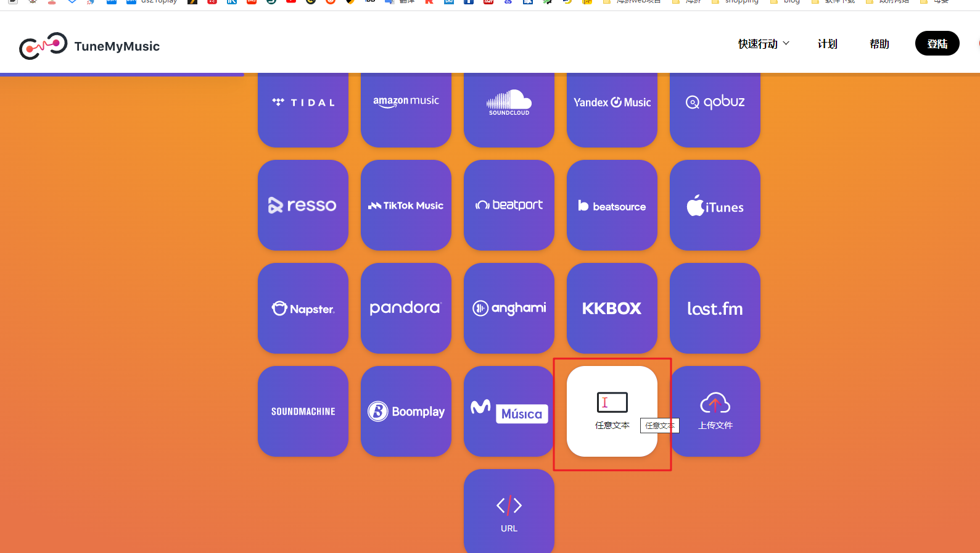The width and height of the screenshot is (980, 553).
Task: Choose the URL code bracket tile
Action: coord(509,512)
